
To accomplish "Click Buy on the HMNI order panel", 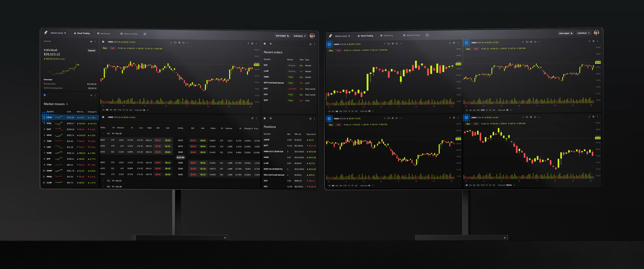I will [x=104, y=48].
